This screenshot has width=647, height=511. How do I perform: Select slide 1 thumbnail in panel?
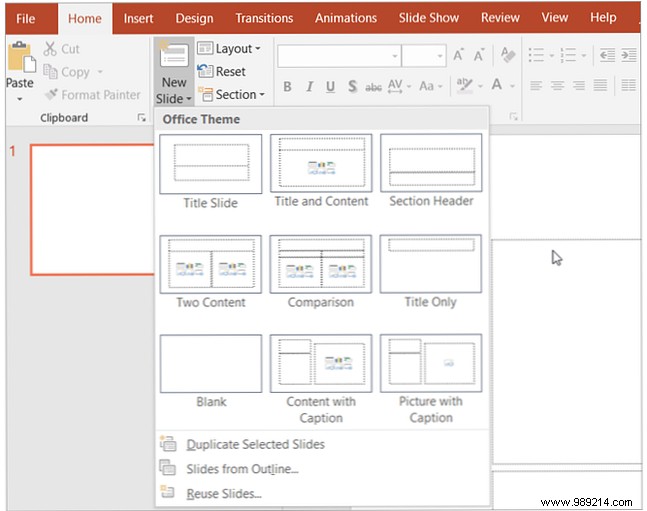pyautogui.click(x=92, y=209)
